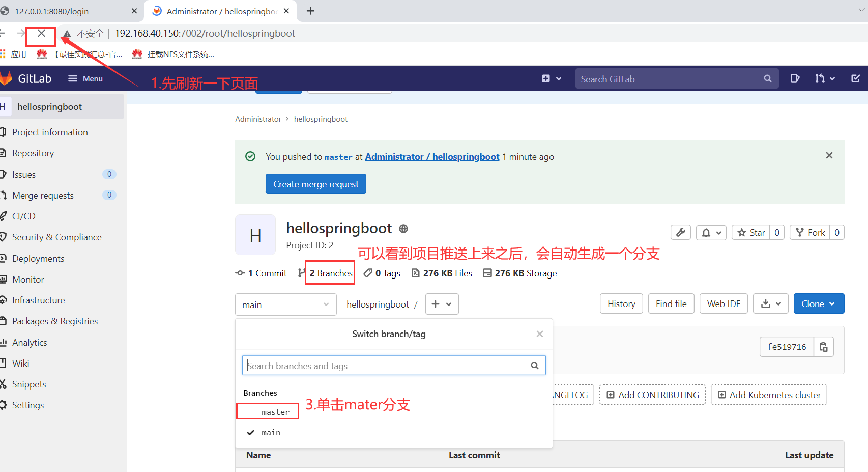Open the 276 KB Storage link
The width and height of the screenshot is (868, 472).
[x=519, y=273]
